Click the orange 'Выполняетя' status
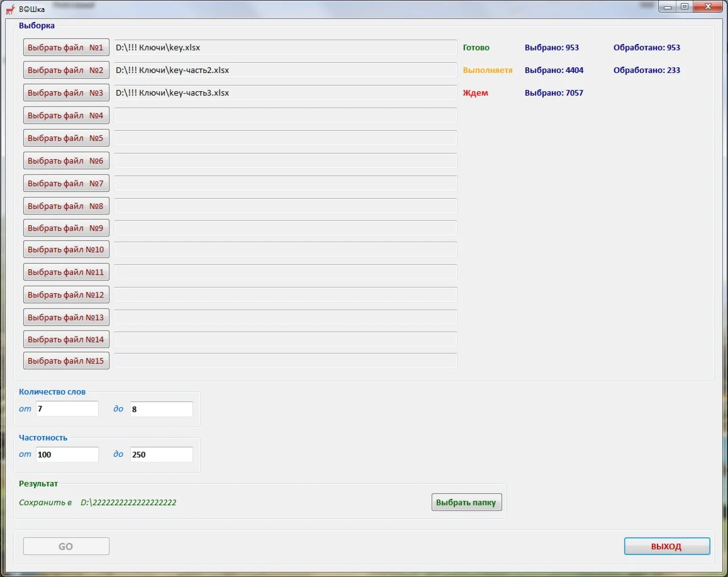728x577 pixels. click(x=488, y=70)
